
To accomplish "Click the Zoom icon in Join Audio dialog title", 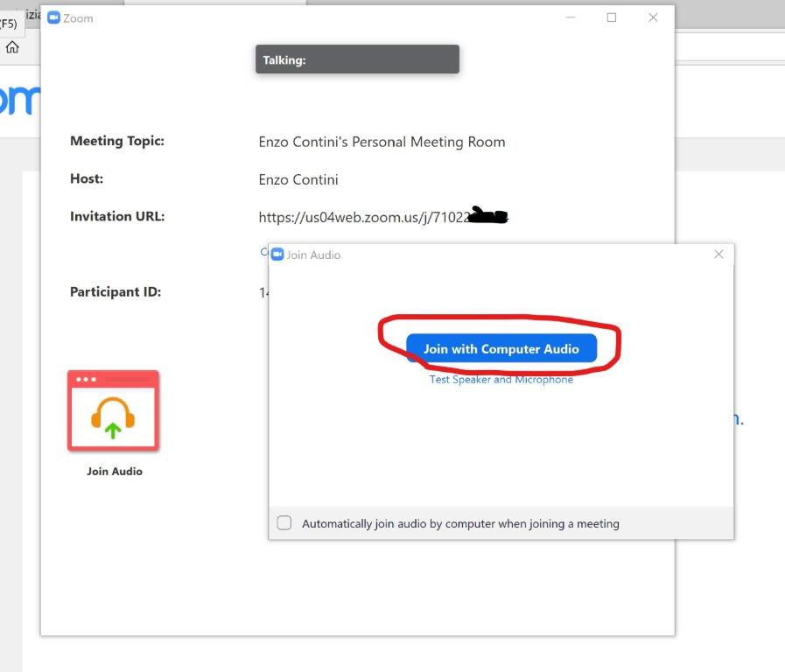I will click(277, 255).
